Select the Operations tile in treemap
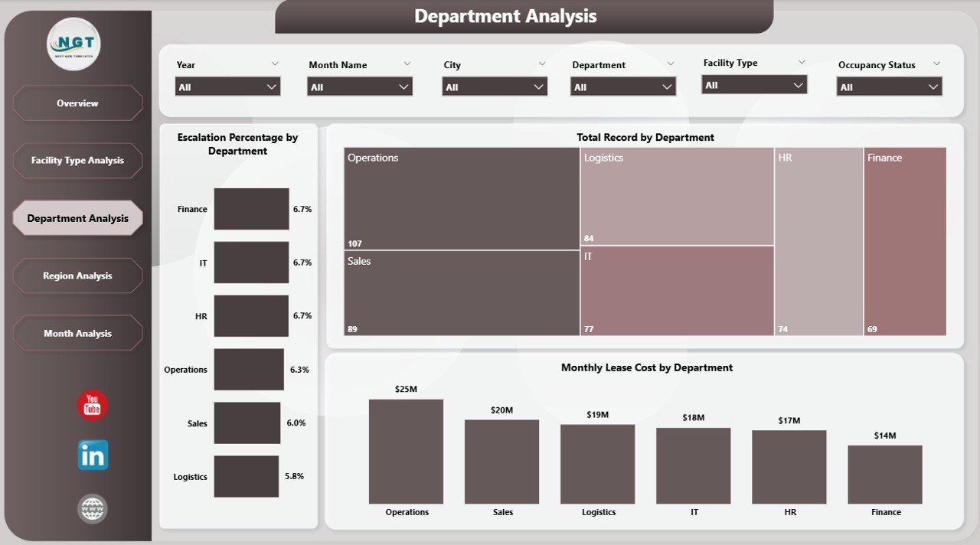 (461, 199)
